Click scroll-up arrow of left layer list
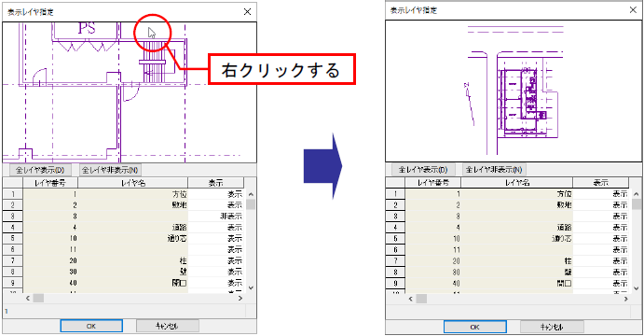This screenshot has height=336, width=644. click(x=251, y=194)
